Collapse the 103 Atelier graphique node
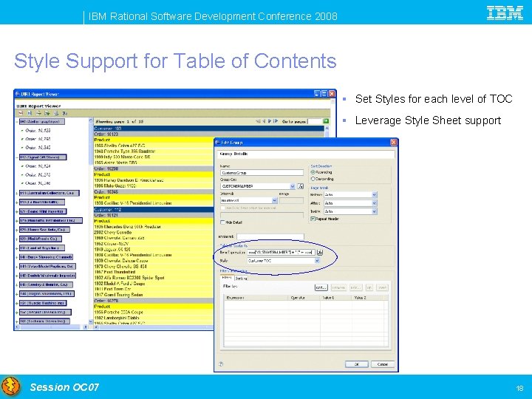 pos(16,121)
